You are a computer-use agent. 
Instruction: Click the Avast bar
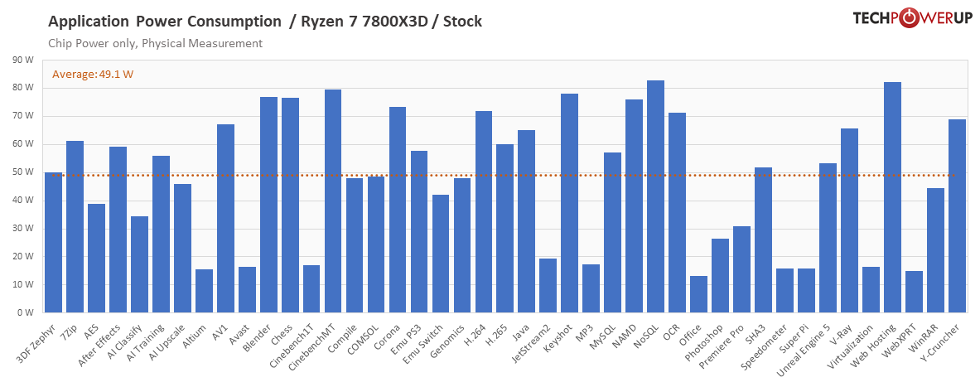pos(248,290)
